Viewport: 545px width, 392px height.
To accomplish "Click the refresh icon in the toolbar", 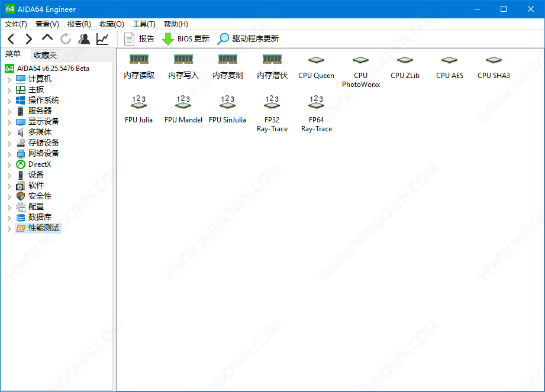I will tap(65, 38).
